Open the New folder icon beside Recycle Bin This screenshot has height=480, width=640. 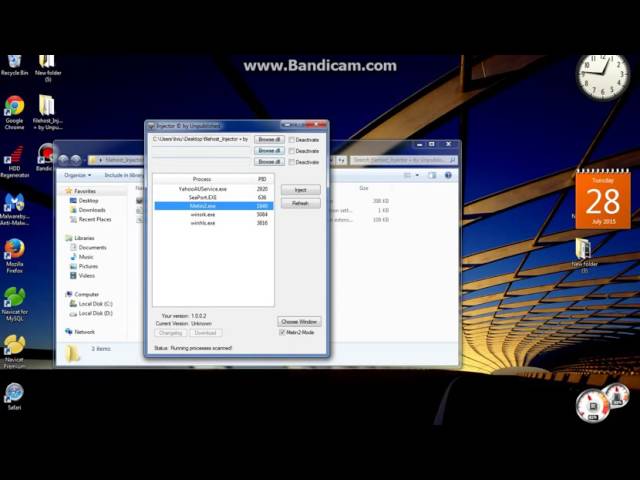[x=47, y=67]
